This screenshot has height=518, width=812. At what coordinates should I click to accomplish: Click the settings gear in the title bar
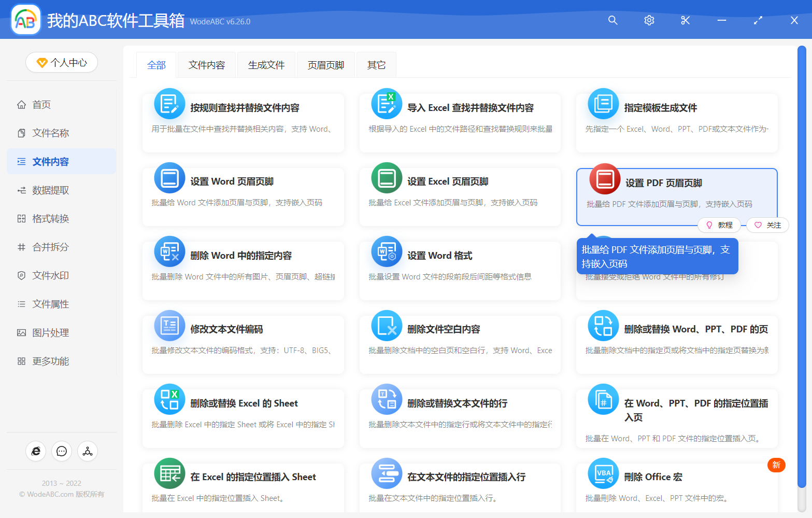pos(649,20)
